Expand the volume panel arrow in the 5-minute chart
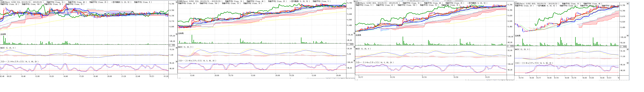Image resolution: width=644 pixels, height=92 pixels. (177, 34)
